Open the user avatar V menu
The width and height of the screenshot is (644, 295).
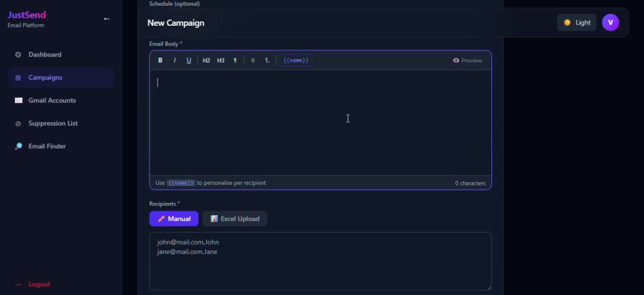click(x=611, y=23)
